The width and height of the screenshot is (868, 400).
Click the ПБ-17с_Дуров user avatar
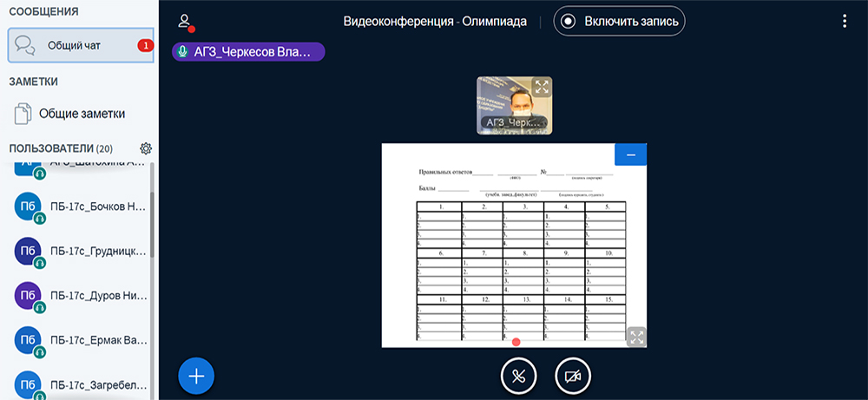pos(27,295)
